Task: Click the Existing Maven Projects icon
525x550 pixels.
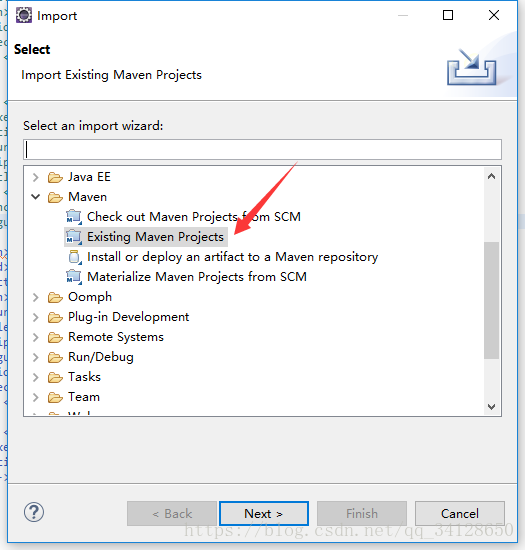Action: tap(74, 237)
